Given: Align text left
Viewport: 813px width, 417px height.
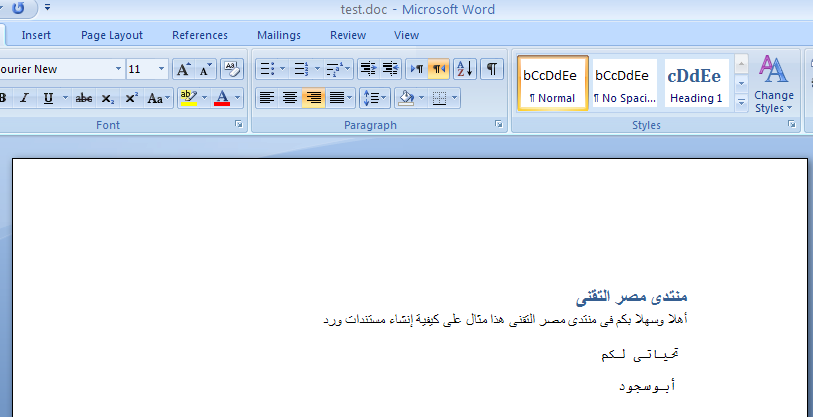Looking at the screenshot, I should pyautogui.click(x=267, y=98).
